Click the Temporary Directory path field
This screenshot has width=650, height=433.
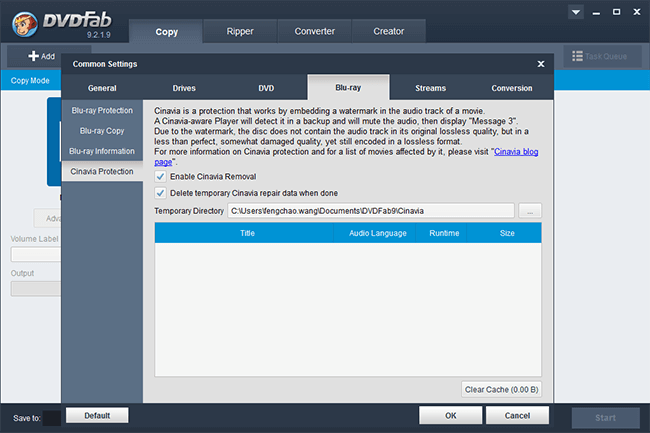(371, 211)
